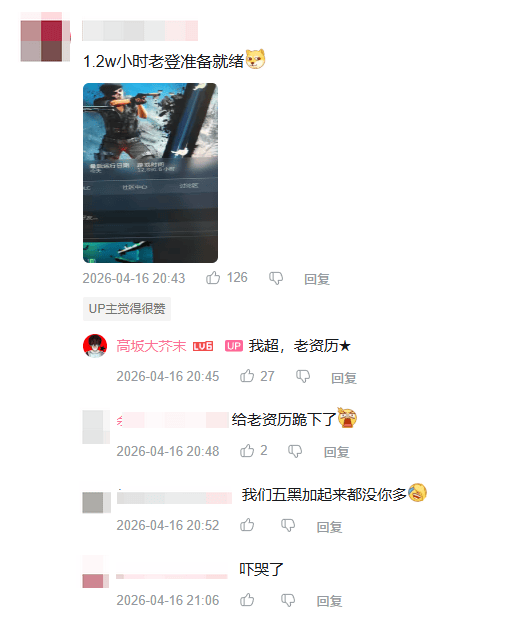523x627 pixels.
Task: Reply to the 20:48 comment
Action: 336,452
